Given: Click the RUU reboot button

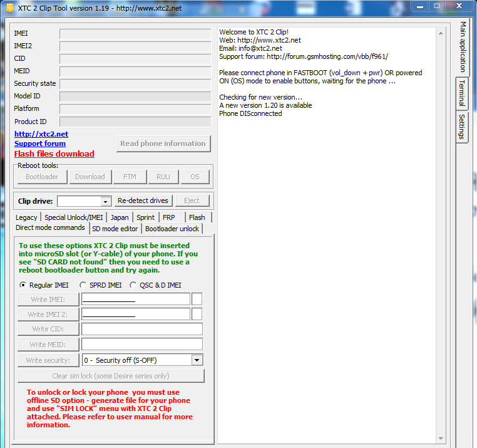Looking at the screenshot, I should [x=163, y=177].
